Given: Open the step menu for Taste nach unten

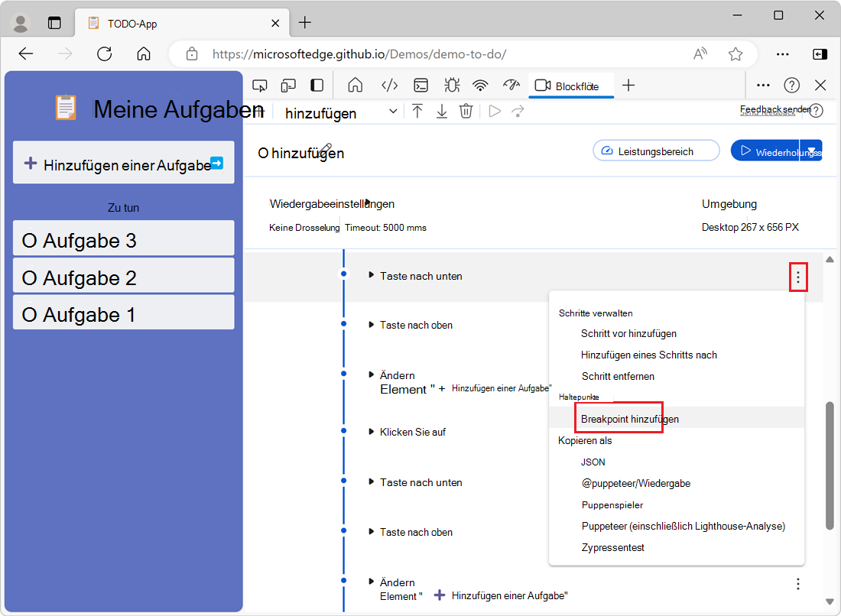Looking at the screenshot, I should (x=798, y=277).
